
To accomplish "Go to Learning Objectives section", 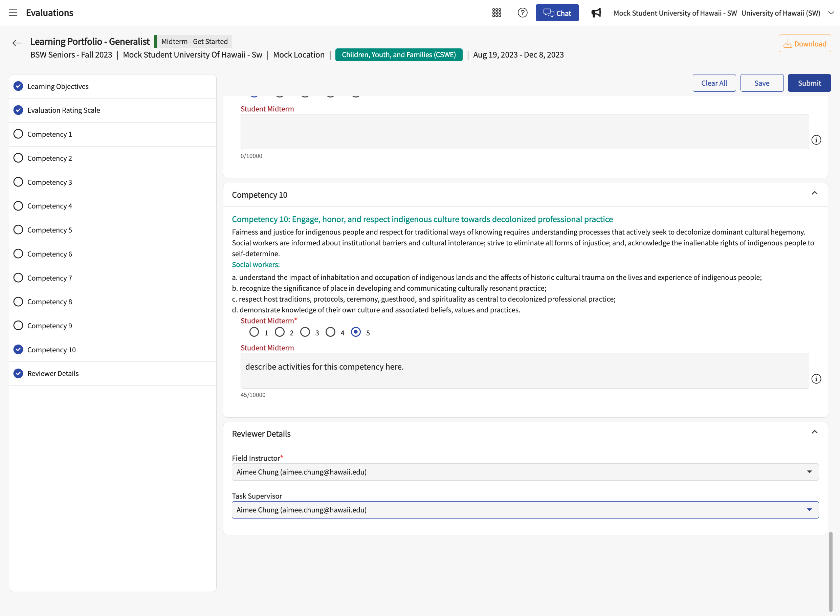I will click(x=113, y=86).
